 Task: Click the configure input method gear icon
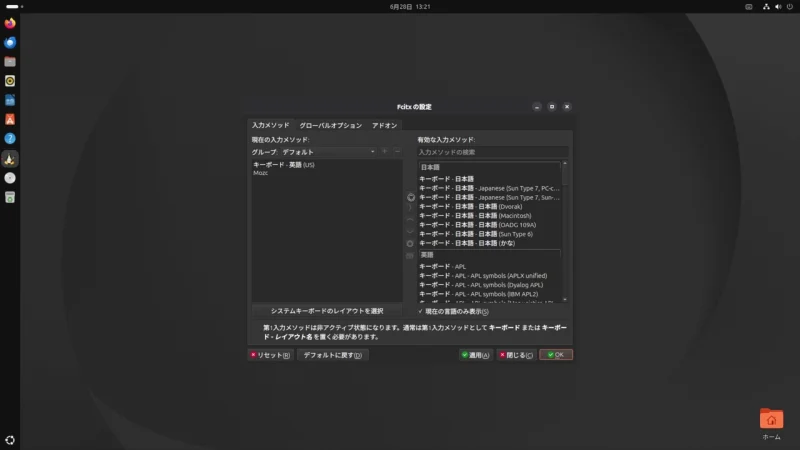pyautogui.click(x=410, y=244)
